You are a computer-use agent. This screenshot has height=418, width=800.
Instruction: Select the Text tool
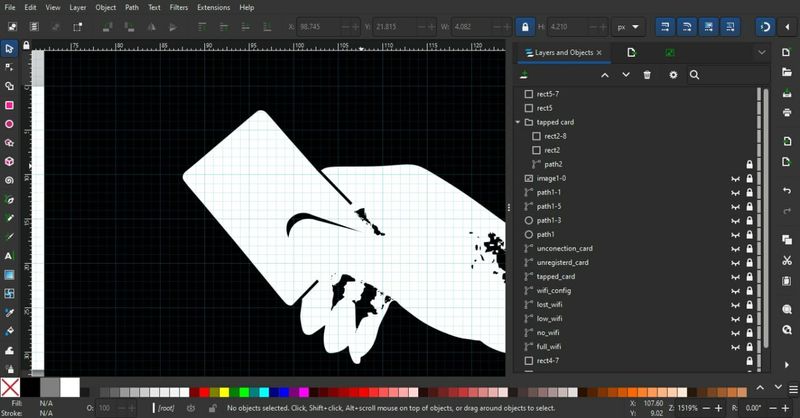point(9,256)
